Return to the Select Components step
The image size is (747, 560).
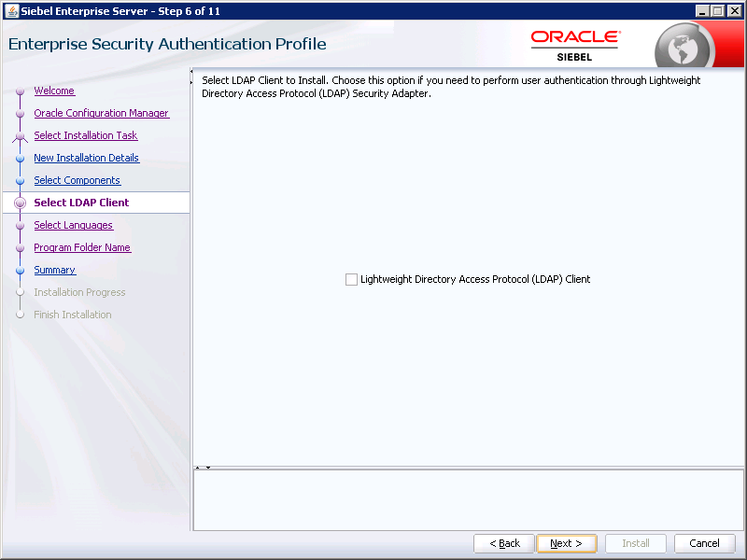click(78, 180)
